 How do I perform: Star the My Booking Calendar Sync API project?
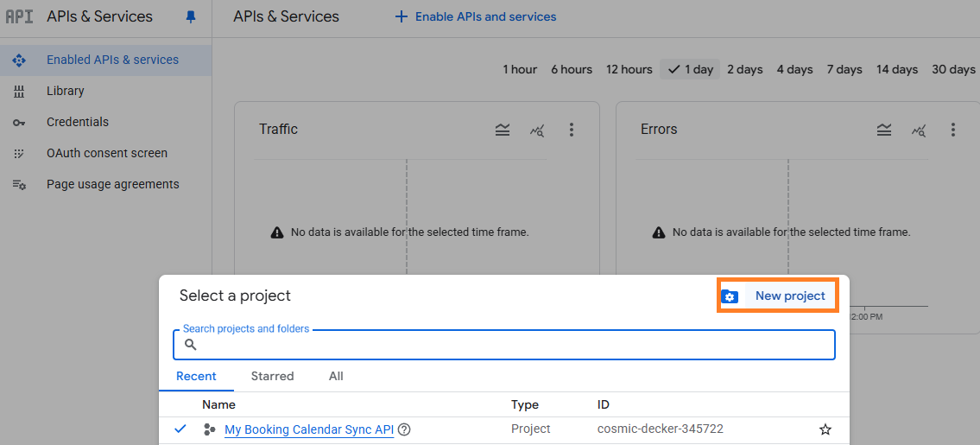825,429
